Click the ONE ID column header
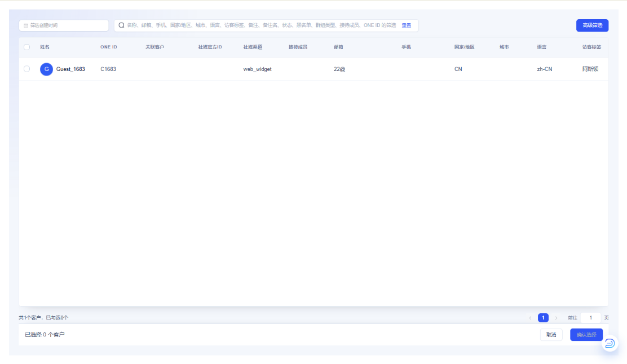Viewport: 627px width, 364px height. pyautogui.click(x=109, y=47)
